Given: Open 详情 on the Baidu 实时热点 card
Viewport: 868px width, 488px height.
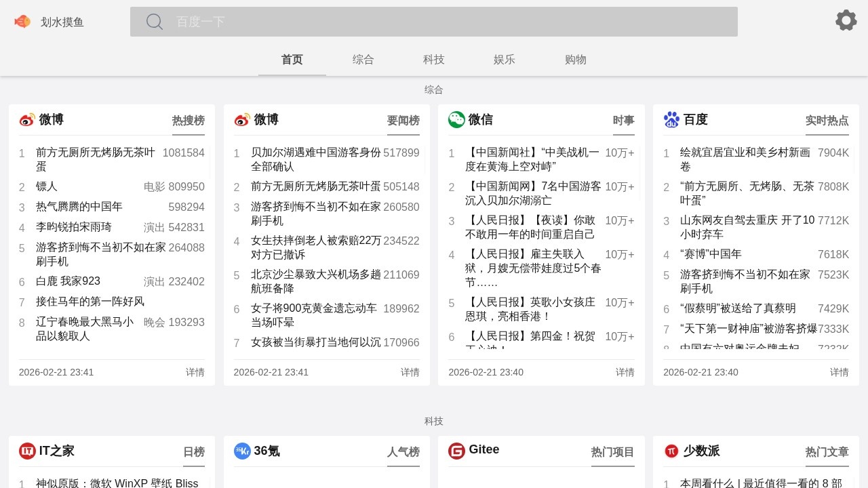Looking at the screenshot, I should pyautogui.click(x=840, y=372).
